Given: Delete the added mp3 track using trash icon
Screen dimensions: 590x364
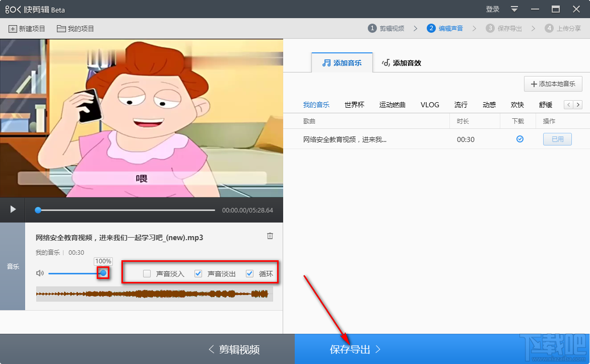Looking at the screenshot, I should click(x=270, y=235).
